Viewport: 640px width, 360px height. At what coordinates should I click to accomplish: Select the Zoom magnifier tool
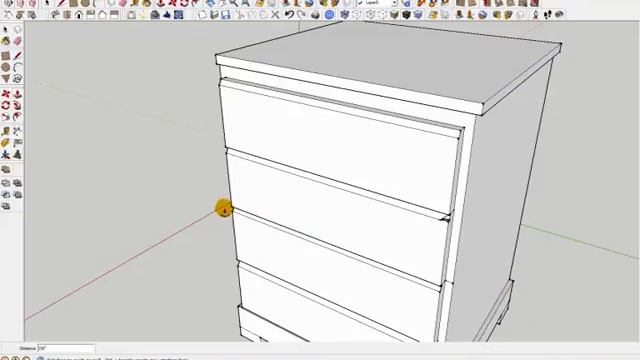point(234,3)
